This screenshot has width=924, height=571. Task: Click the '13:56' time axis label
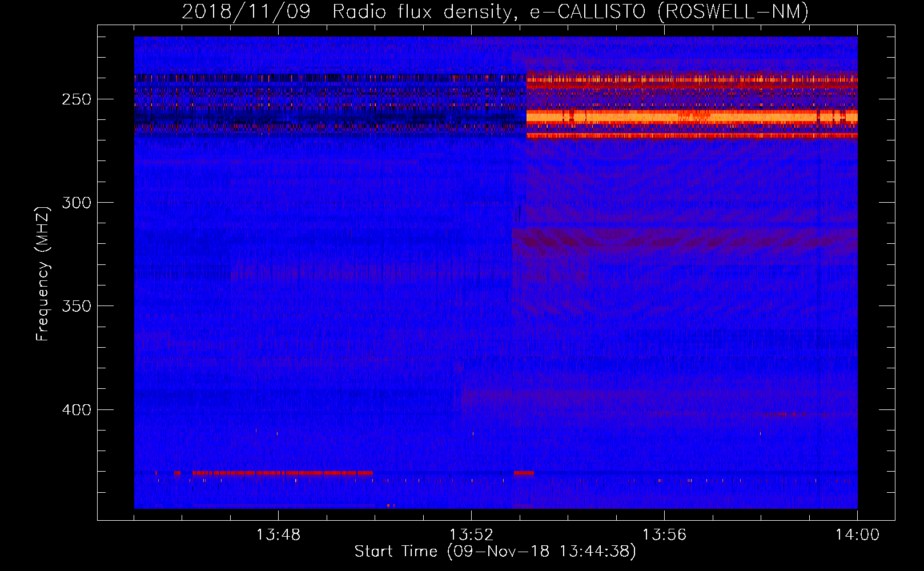tap(664, 535)
